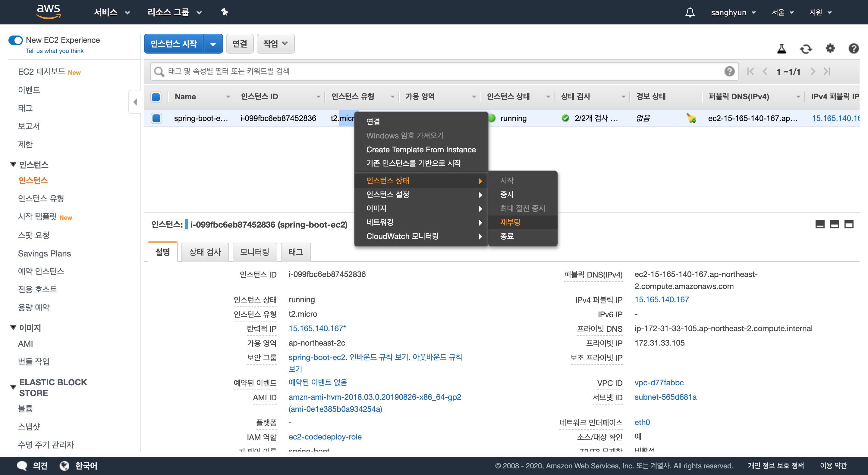Uncheck the select-all header checkbox
Viewport: 868px width, 475px height.
tap(156, 97)
